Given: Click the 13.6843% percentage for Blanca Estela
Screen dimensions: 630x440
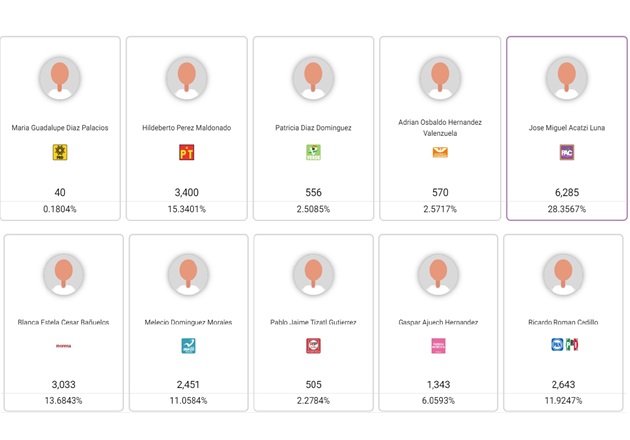Looking at the screenshot, I should coord(63,401).
